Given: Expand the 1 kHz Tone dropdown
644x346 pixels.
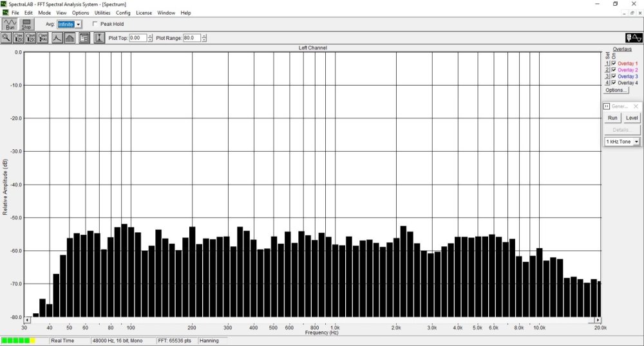Looking at the screenshot, I should coord(636,141).
